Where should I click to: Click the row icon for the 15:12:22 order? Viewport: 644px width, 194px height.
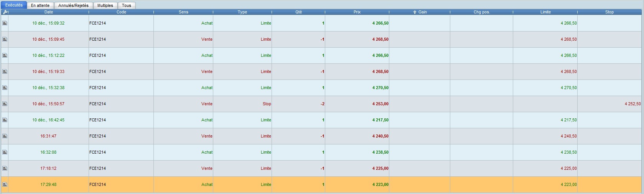(5, 55)
